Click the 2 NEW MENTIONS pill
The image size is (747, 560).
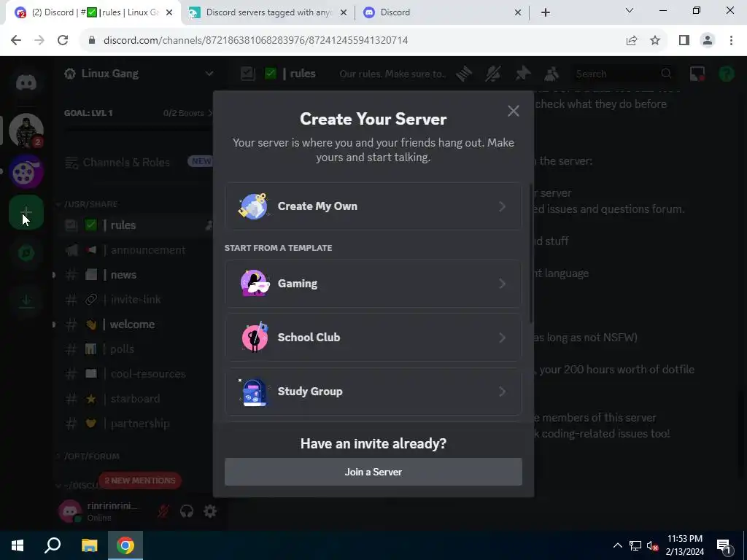pyautogui.click(x=139, y=481)
